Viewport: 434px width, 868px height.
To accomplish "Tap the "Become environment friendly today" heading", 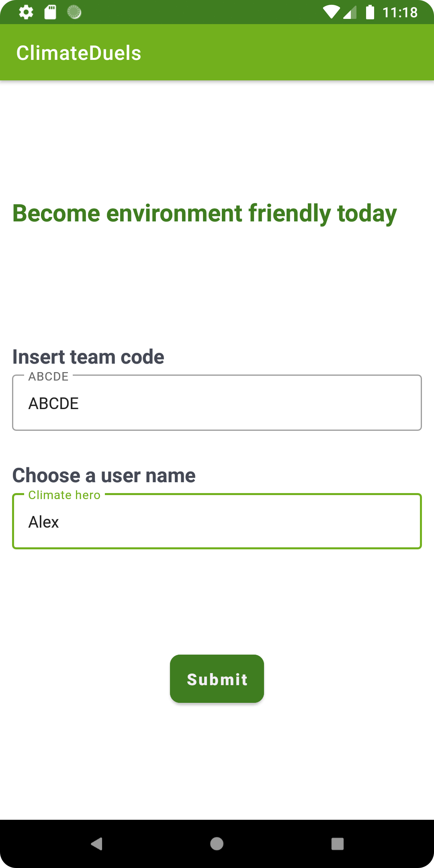I will click(205, 213).
